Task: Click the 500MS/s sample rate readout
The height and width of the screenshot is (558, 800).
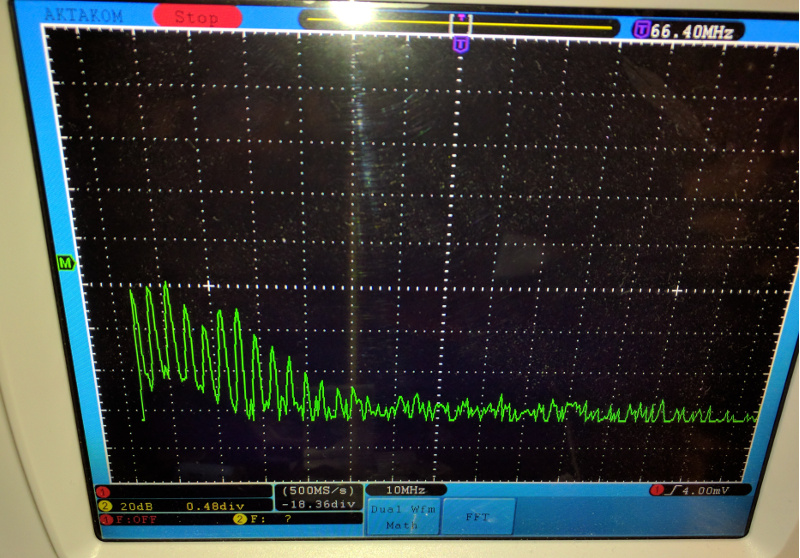Action: click(321, 491)
